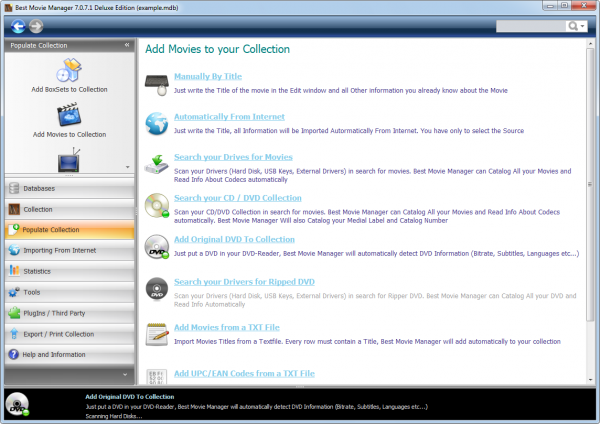This screenshot has width=600, height=424.
Task: Open the search options dropdown arrow
Action: click(x=583, y=26)
